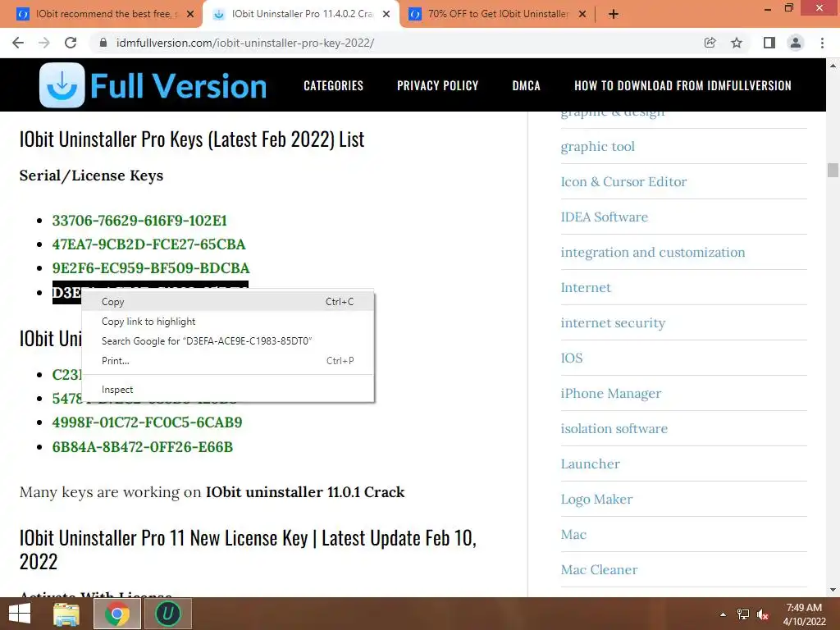Open 'IOS' sidebar category
Viewport: 840px width, 630px height.
click(x=572, y=358)
